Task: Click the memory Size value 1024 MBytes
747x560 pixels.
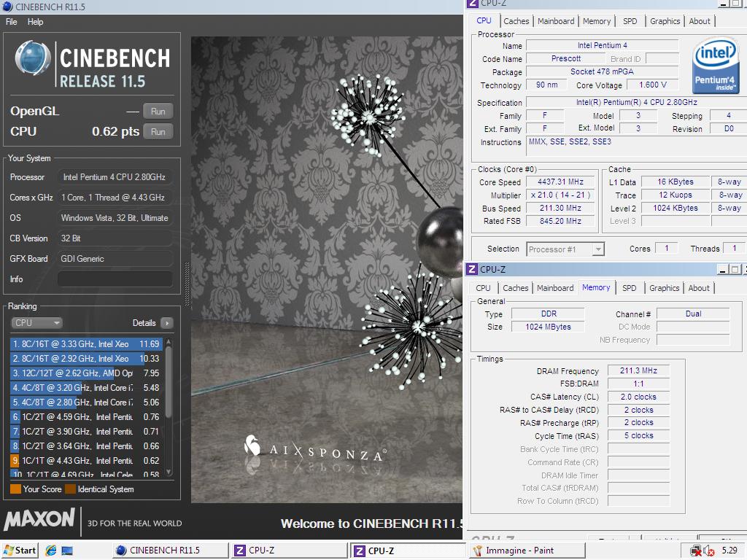Action: (x=548, y=327)
